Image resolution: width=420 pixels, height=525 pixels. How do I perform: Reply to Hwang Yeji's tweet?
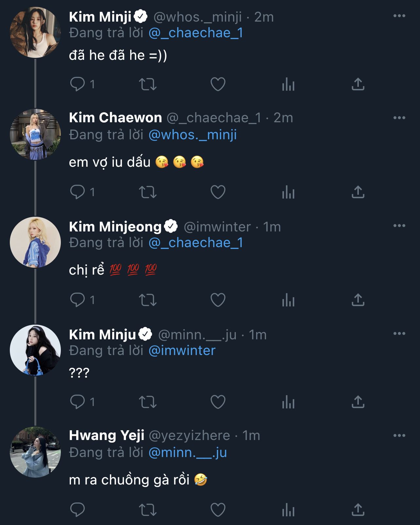point(78,510)
